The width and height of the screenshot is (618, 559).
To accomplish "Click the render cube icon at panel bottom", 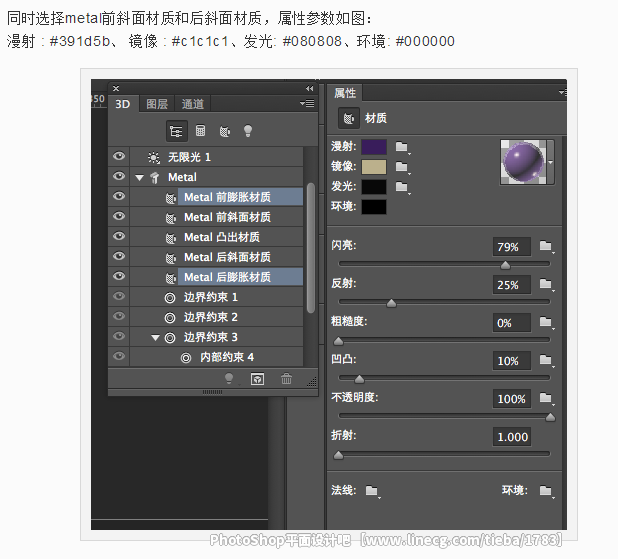I will 257,379.
